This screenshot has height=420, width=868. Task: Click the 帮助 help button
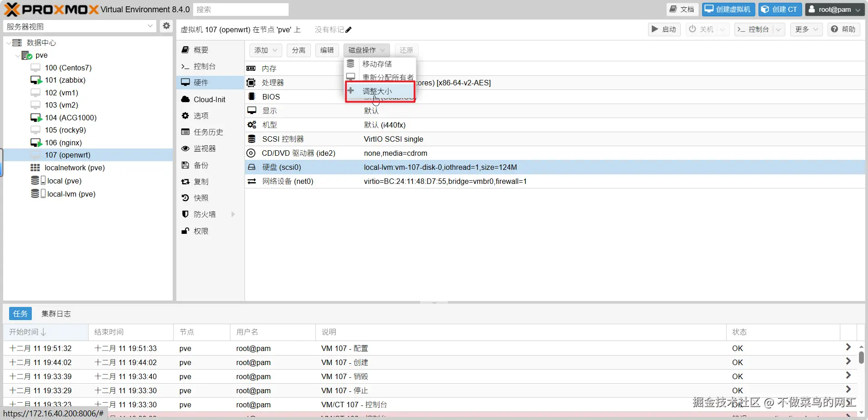844,30
